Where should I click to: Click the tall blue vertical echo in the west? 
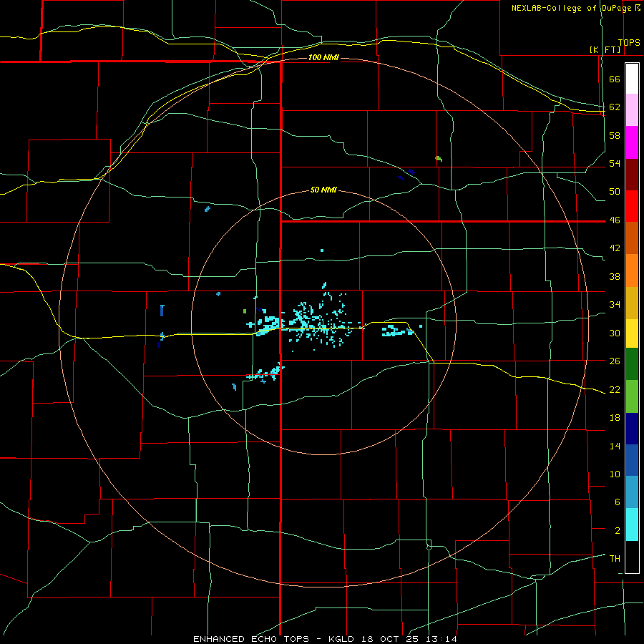coord(162,311)
